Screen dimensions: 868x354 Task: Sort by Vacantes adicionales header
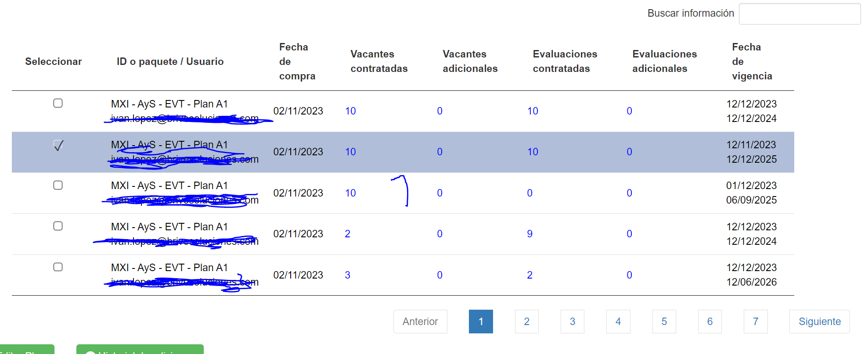(x=470, y=61)
